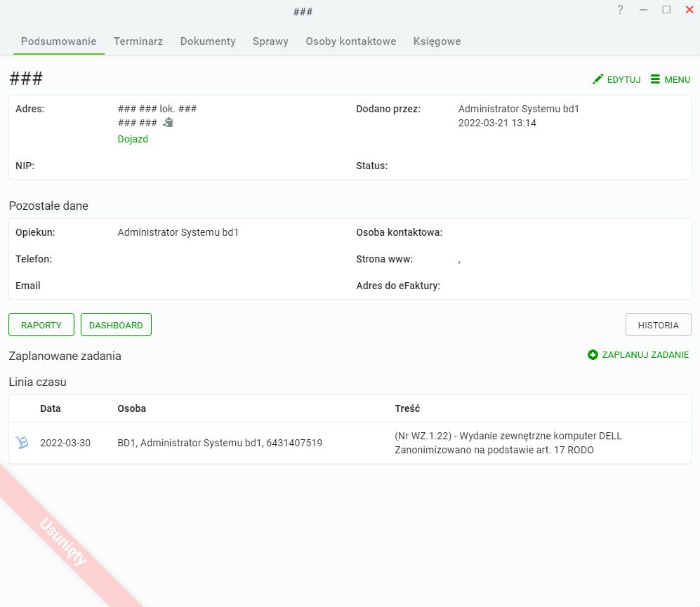Click the WZ document icon in timeline row

click(x=22, y=443)
